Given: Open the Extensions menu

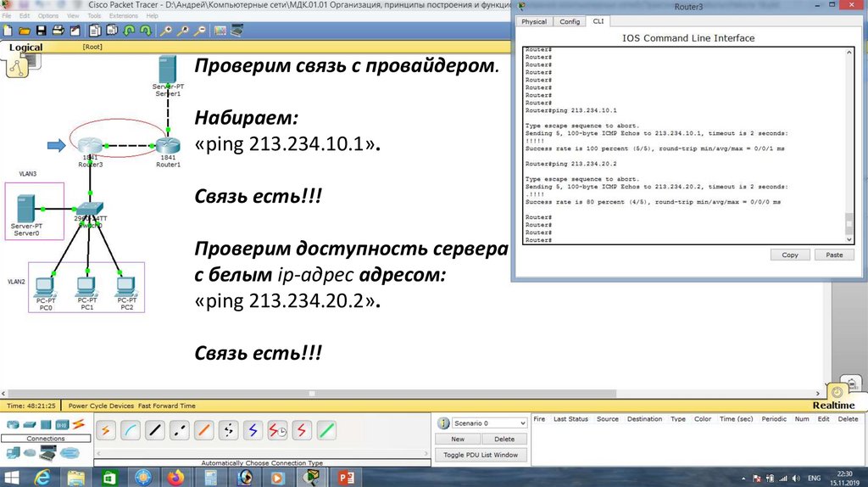Looking at the screenshot, I should [124, 16].
